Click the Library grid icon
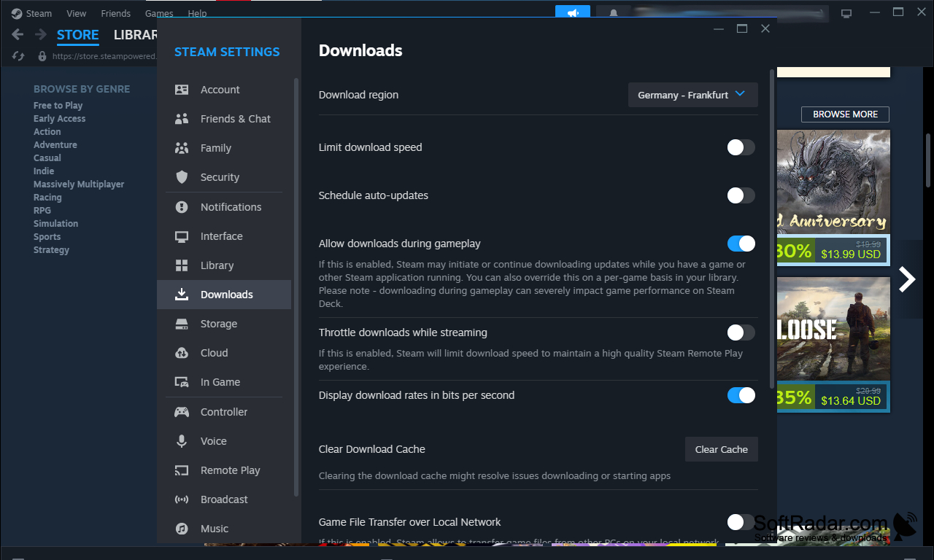Screen dimensions: 934x560 (182, 265)
